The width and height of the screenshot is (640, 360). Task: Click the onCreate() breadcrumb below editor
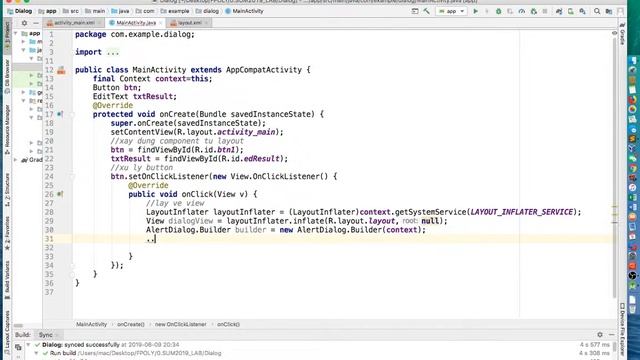131,324
